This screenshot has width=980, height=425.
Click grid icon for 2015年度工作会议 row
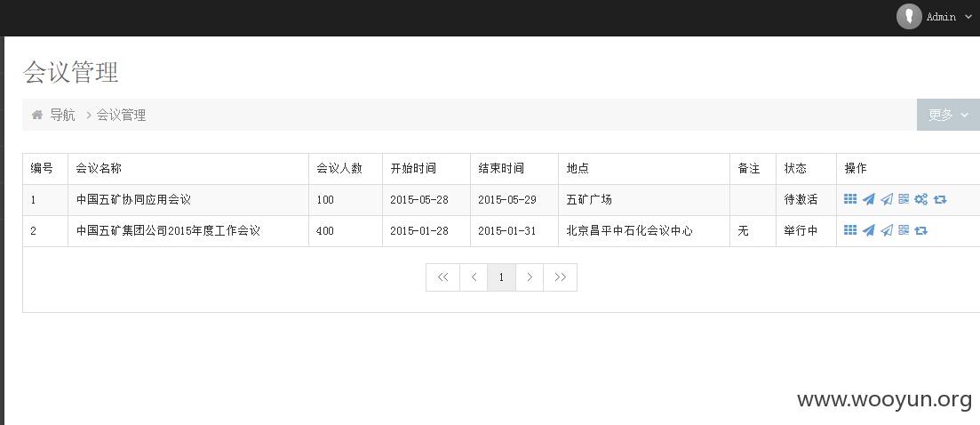(850, 230)
